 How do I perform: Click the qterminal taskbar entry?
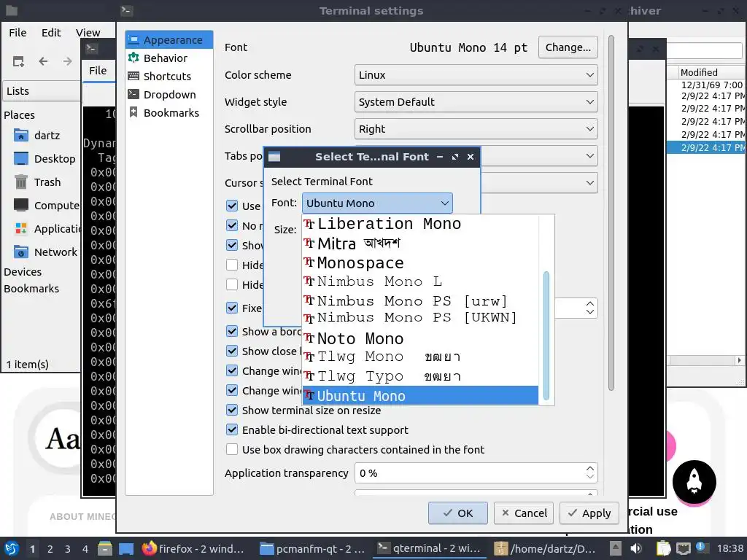pos(429,548)
